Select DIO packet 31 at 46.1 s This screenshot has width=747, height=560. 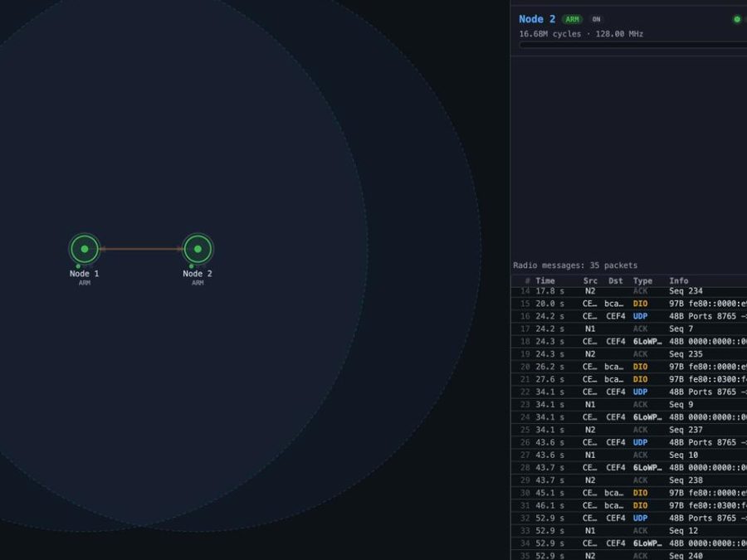coord(629,505)
